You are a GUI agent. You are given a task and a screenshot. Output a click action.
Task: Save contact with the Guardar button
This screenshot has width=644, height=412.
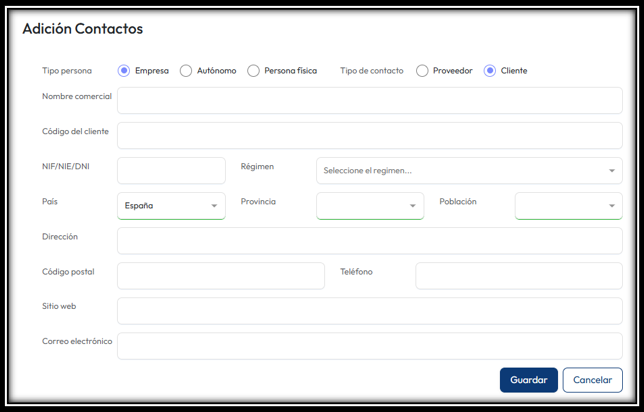[x=529, y=380]
